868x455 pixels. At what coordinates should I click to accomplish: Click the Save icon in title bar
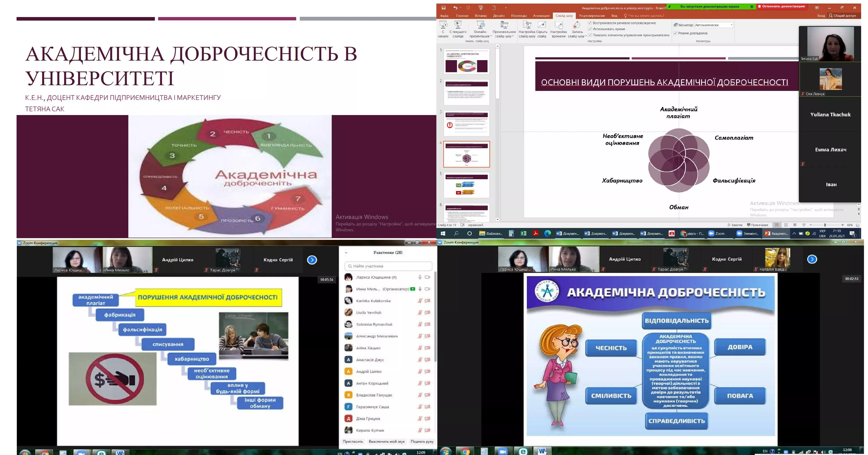pos(443,8)
